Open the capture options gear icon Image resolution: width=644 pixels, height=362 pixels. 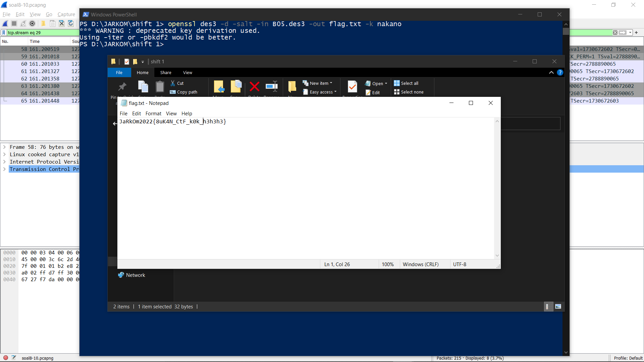[x=33, y=23]
